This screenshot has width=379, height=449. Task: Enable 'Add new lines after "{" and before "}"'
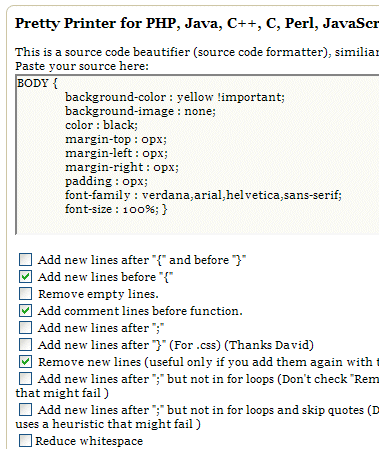[x=25, y=259]
